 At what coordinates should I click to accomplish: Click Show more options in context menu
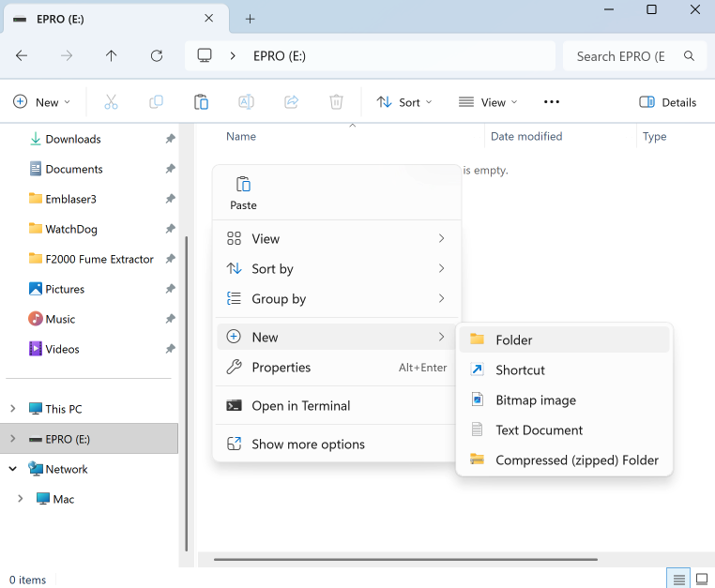[x=308, y=445]
